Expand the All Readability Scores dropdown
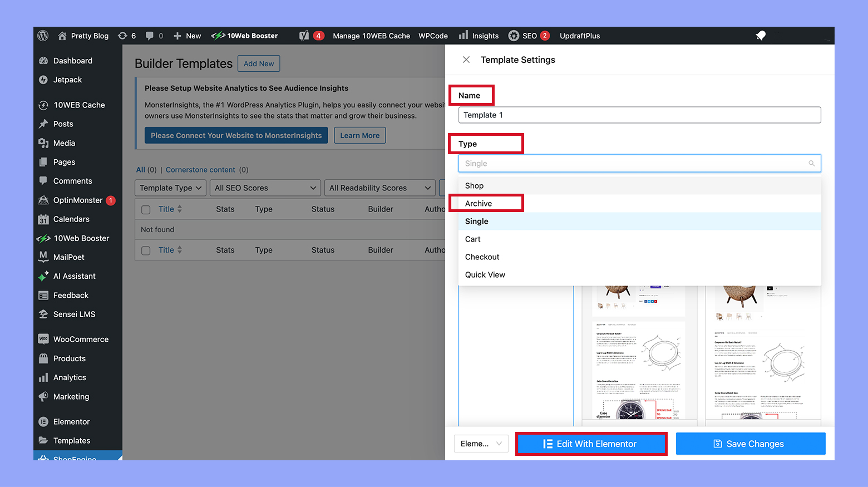Screen dimensions: 868x487 379,188
